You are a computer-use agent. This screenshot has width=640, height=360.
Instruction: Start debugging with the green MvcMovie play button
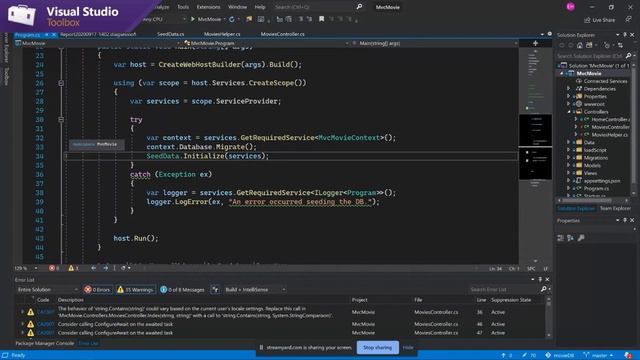pyautogui.click(x=206, y=19)
